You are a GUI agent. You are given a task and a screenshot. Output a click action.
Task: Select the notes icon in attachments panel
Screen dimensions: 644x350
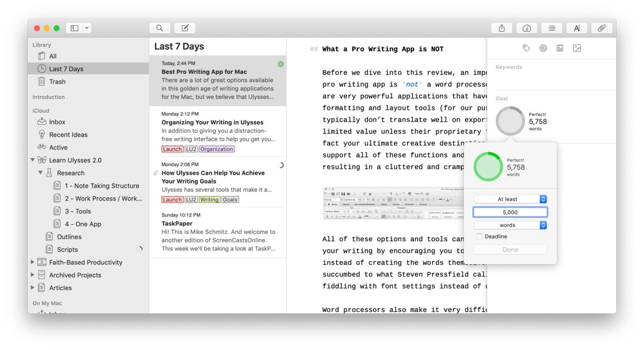560,48
